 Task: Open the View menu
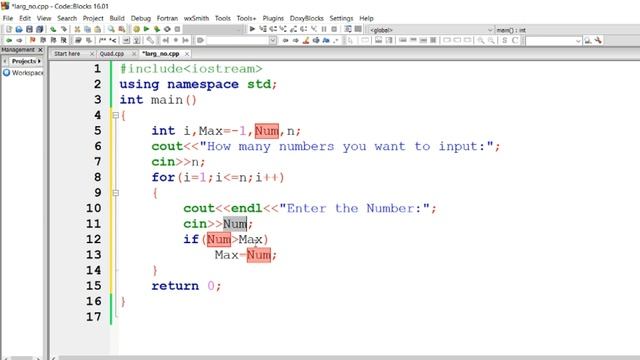[44, 18]
